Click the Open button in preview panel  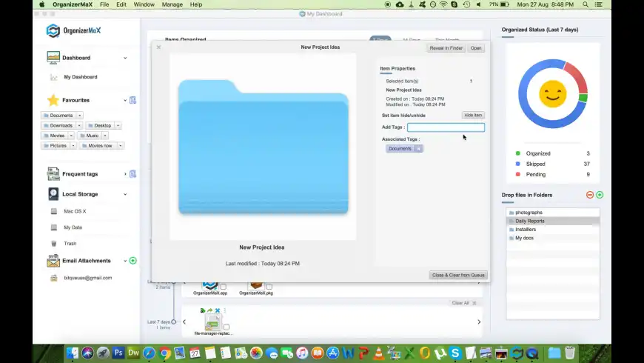476,48
